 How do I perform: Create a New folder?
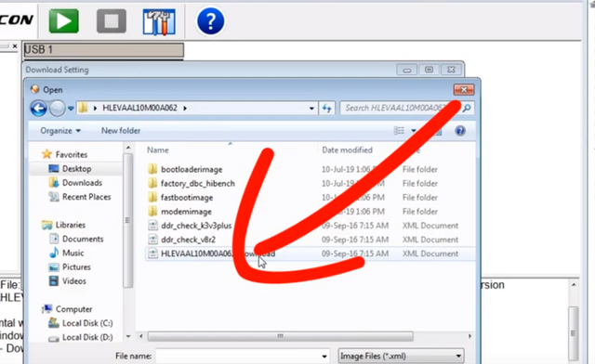(x=121, y=131)
